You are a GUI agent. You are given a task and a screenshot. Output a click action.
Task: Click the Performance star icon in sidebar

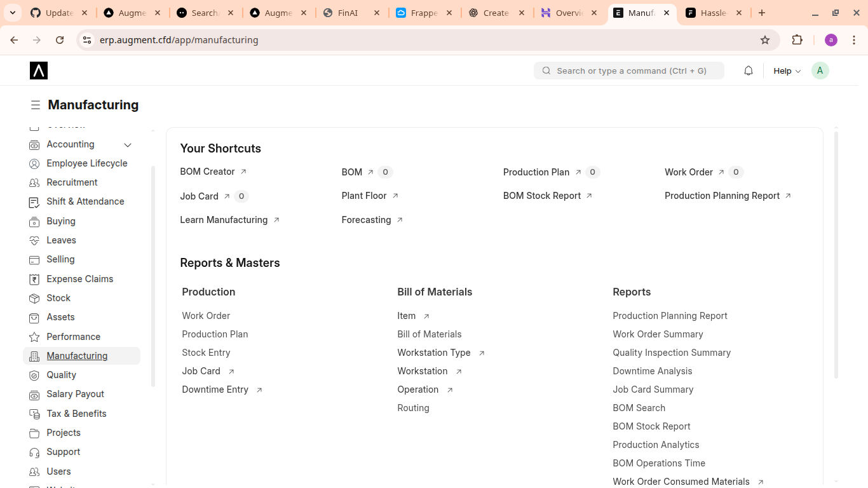pyautogui.click(x=34, y=337)
